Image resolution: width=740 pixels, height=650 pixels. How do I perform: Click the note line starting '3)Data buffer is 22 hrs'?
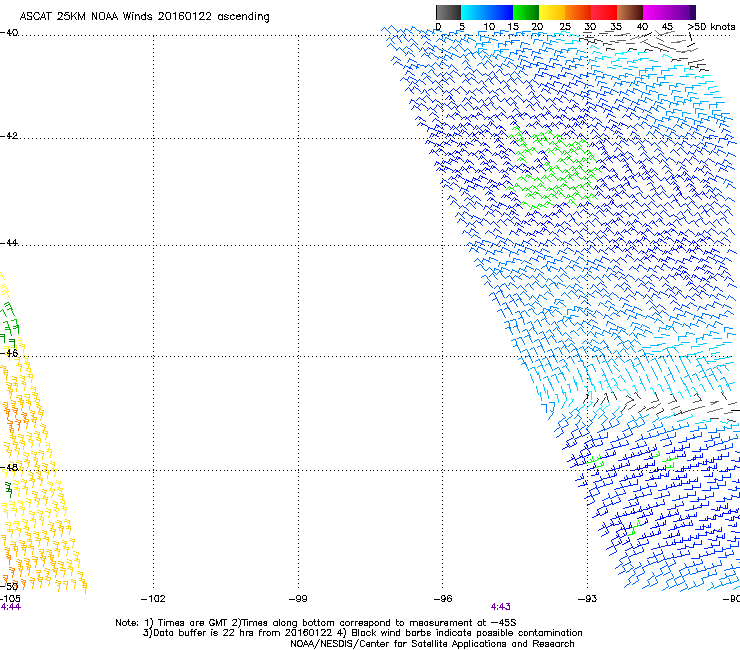pyautogui.click(x=362, y=633)
